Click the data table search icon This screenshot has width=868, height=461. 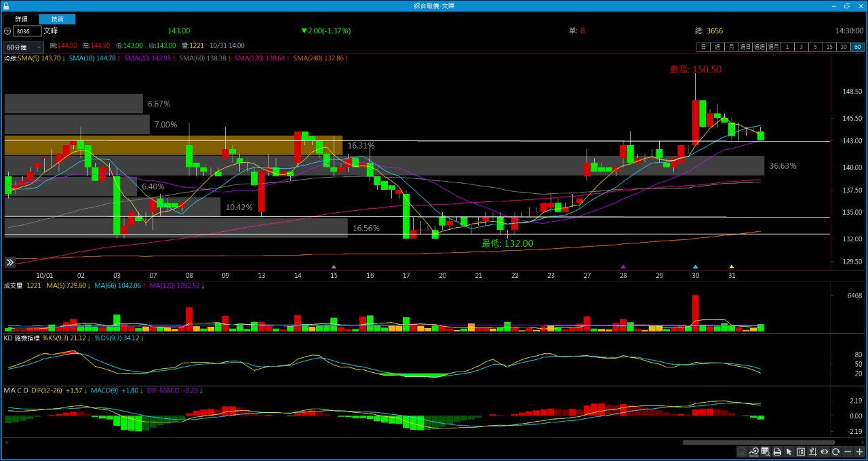(766, 452)
